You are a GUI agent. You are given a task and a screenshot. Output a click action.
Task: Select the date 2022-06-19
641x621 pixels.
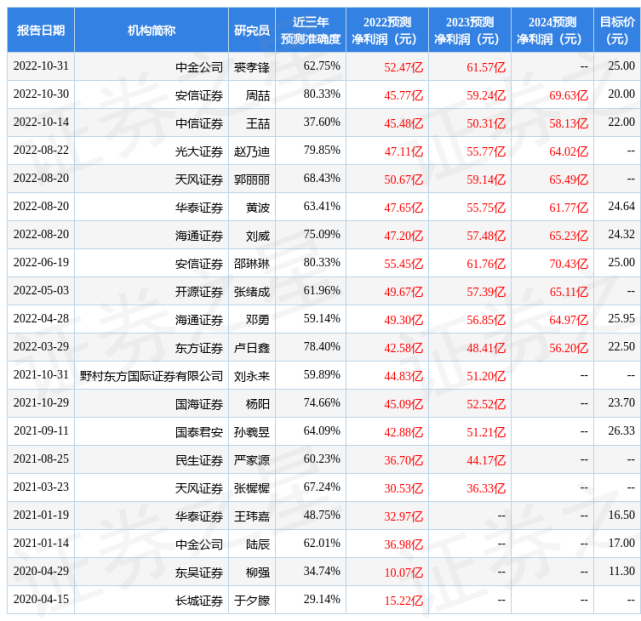tap(41, 263)
